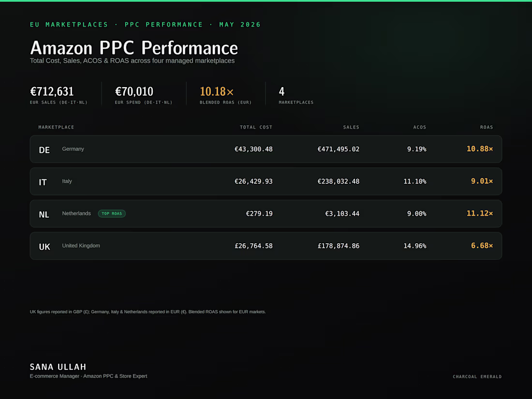
Task: Click the Germany marketplace name
Action: tap(73, 149)
